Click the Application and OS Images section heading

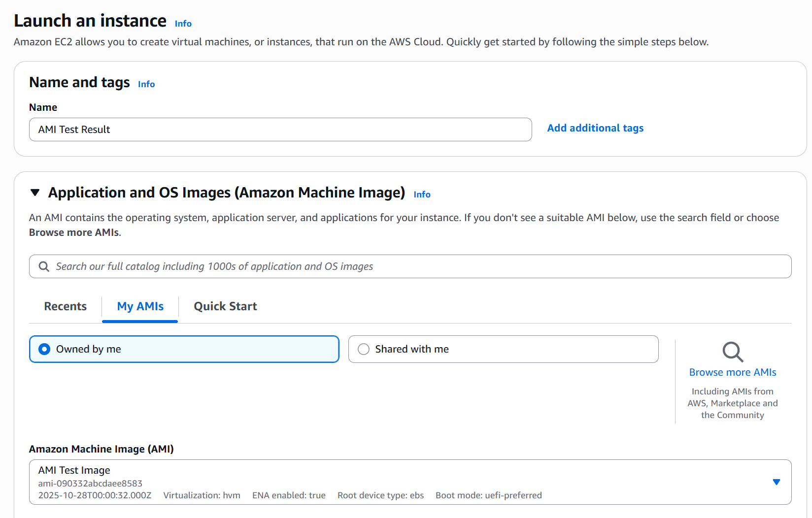coord(226,193)
